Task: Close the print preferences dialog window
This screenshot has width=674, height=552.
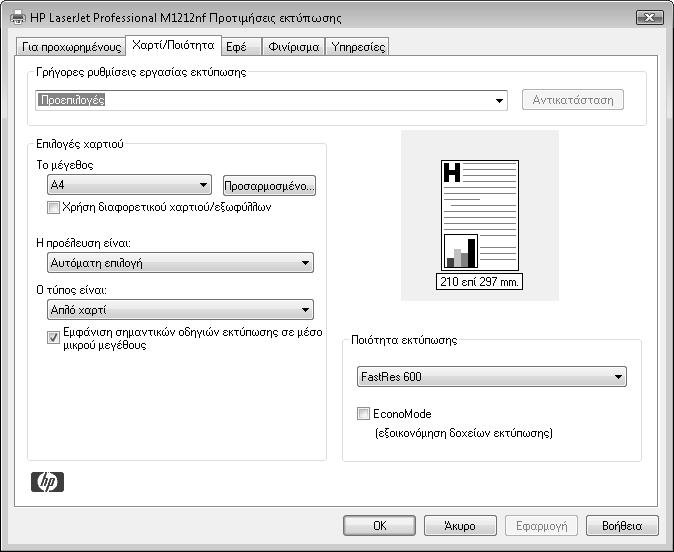Action: 649,17
